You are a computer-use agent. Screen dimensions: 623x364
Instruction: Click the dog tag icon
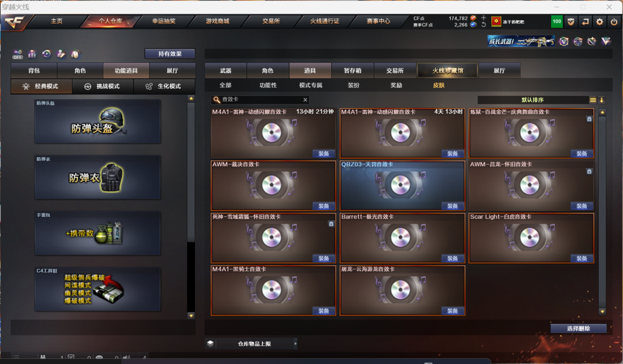[x=75, y=54]
